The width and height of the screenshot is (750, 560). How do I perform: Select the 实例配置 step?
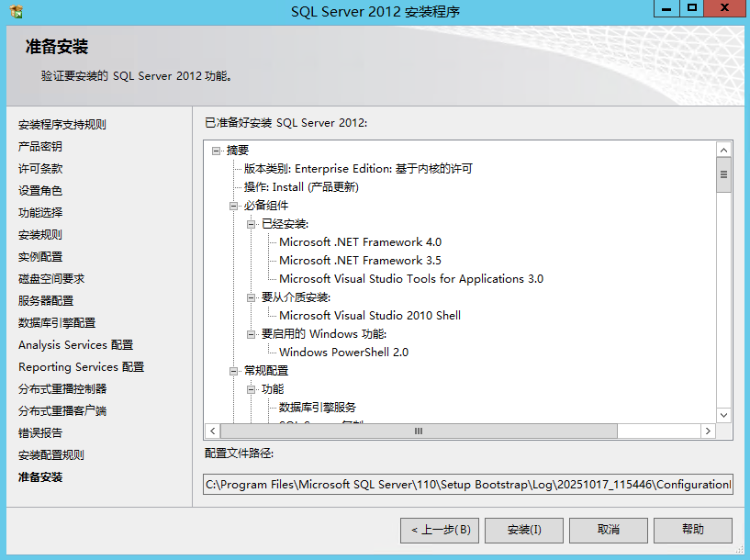point(40,257)
